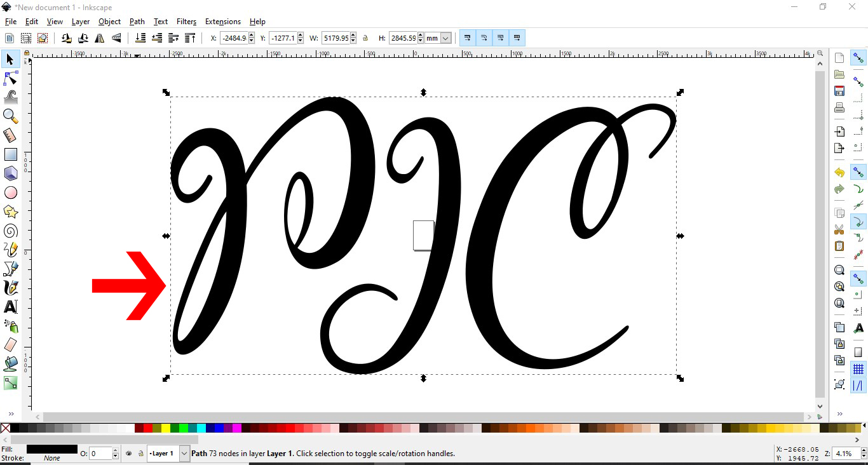Select the Gradient tool
868x465 pixels.
10,383
